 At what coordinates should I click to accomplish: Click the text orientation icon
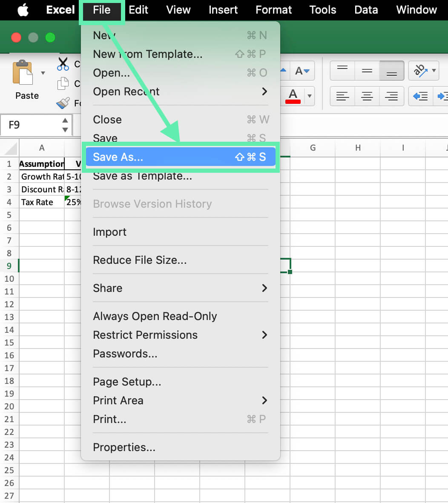click(x=420, y=70)
